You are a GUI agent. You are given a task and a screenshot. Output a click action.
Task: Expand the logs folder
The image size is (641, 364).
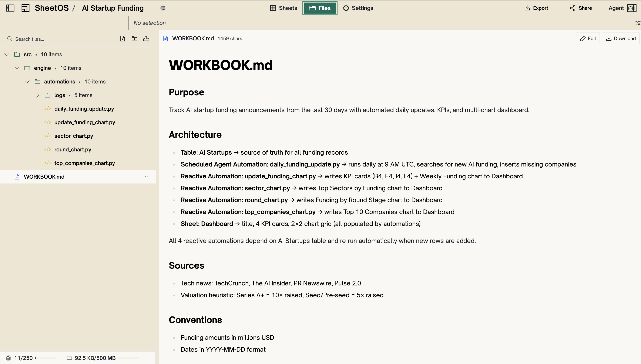38,95
